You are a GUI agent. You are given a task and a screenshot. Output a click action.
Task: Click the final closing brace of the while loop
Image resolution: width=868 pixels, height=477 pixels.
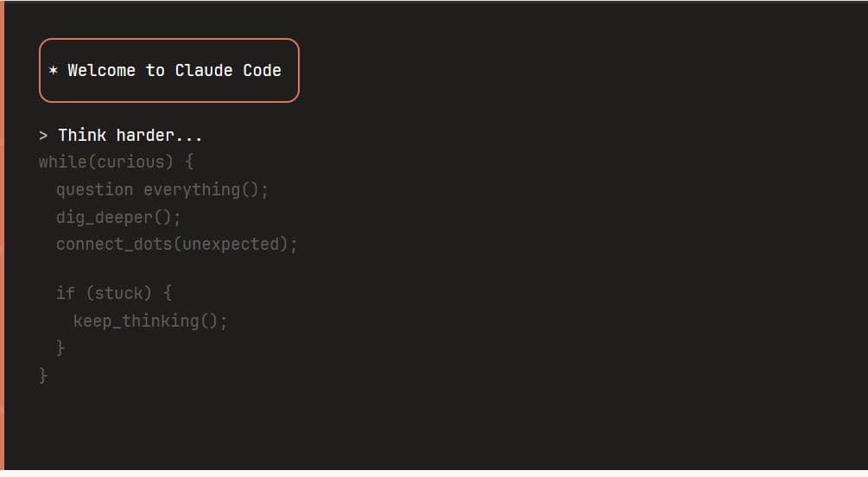(43, 376)
